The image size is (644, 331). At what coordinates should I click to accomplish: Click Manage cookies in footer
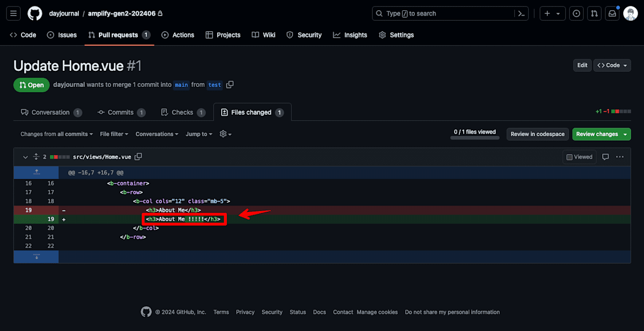click(377, 312)
